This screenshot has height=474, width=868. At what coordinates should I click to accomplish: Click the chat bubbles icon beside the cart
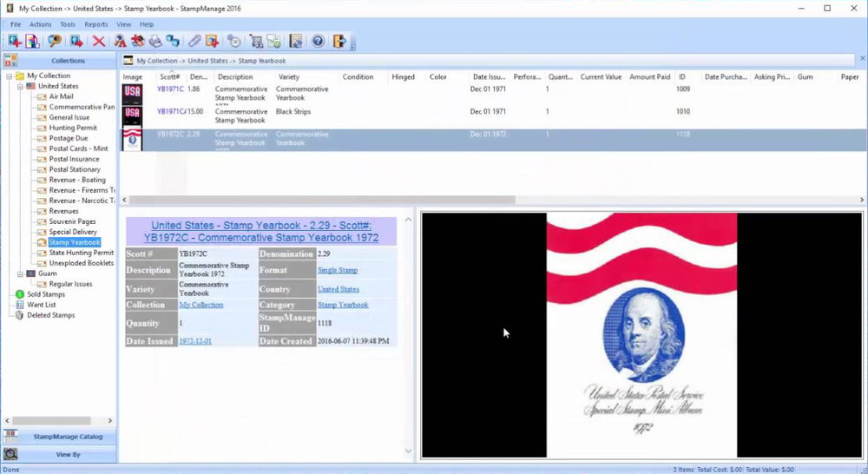273,41
